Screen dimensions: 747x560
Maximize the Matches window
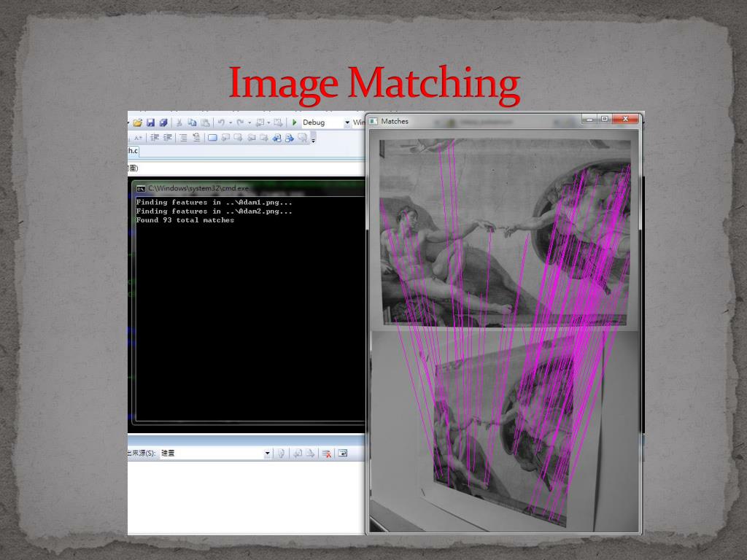coord(605,119)
